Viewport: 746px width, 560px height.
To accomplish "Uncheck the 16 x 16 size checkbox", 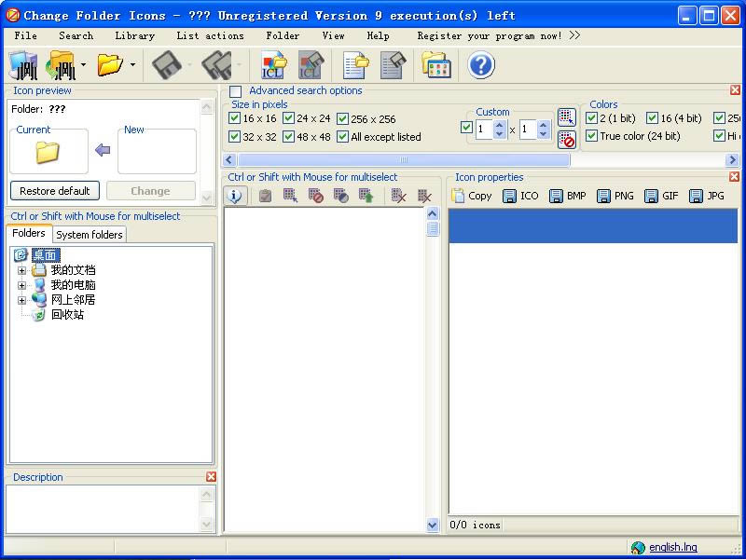I will 234,118.
